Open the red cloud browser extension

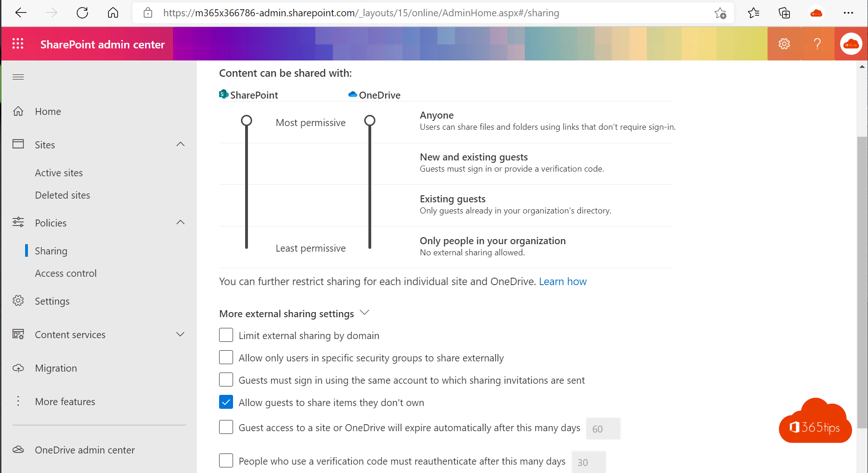[816, 13]
